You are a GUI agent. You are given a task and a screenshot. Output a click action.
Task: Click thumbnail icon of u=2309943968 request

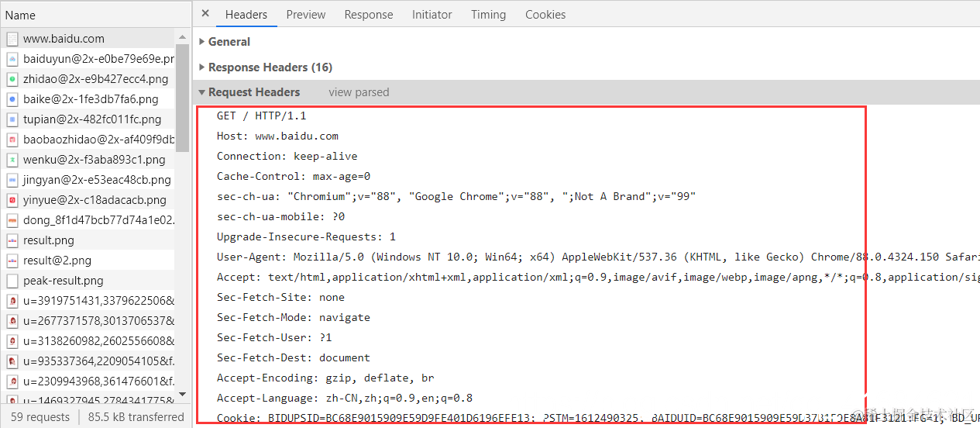12,381
